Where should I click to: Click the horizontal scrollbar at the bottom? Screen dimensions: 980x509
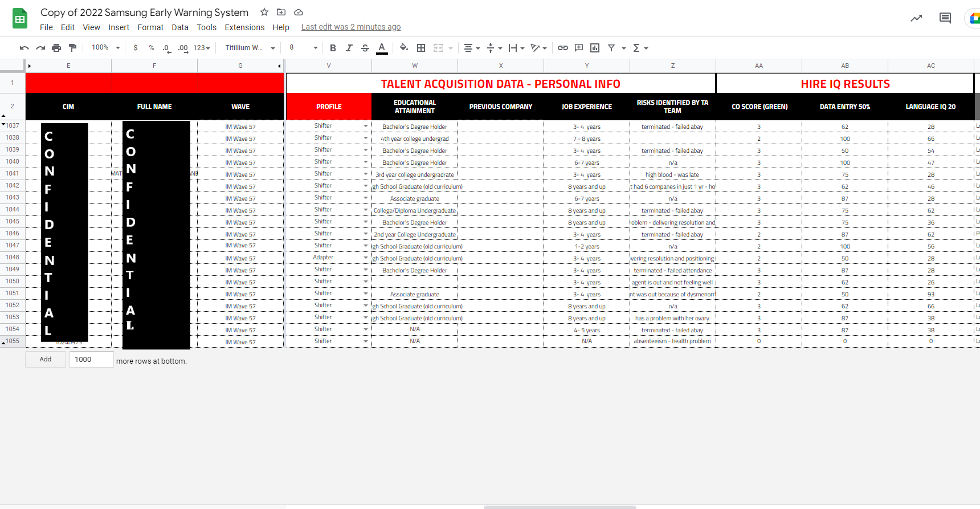pyautogui.click(x=560, y=507)
